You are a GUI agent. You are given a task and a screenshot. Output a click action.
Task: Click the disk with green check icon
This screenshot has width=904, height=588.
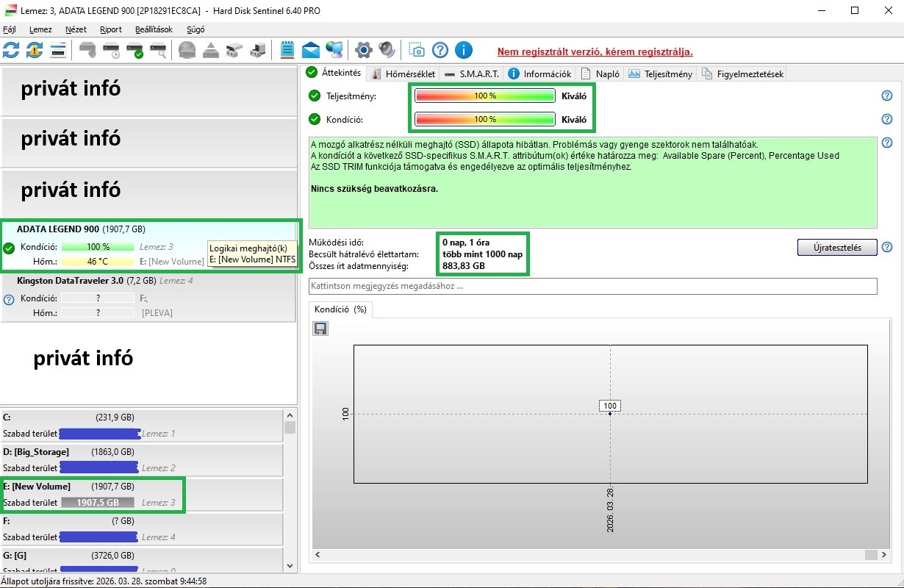click(134, 50)
